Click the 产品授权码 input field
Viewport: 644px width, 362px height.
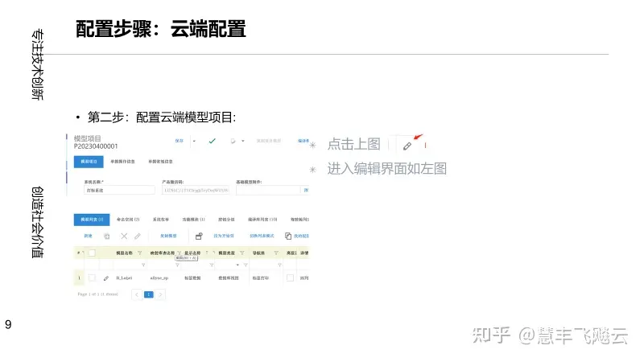[196, 190]
